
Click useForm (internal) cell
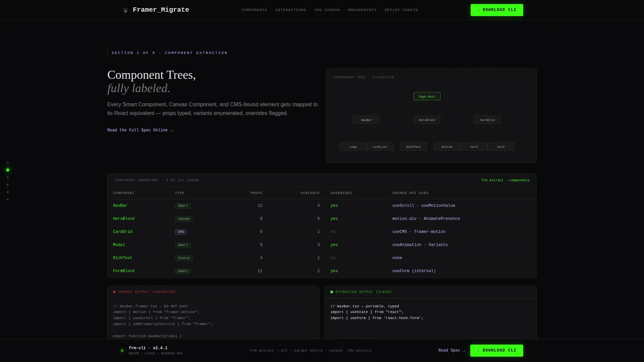[x=414, y=271]
